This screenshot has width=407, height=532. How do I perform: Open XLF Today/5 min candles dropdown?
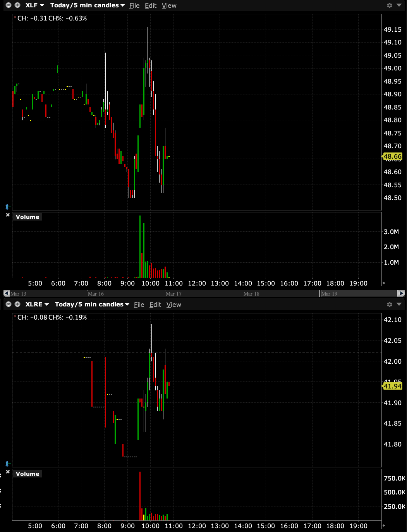point(87,5)
